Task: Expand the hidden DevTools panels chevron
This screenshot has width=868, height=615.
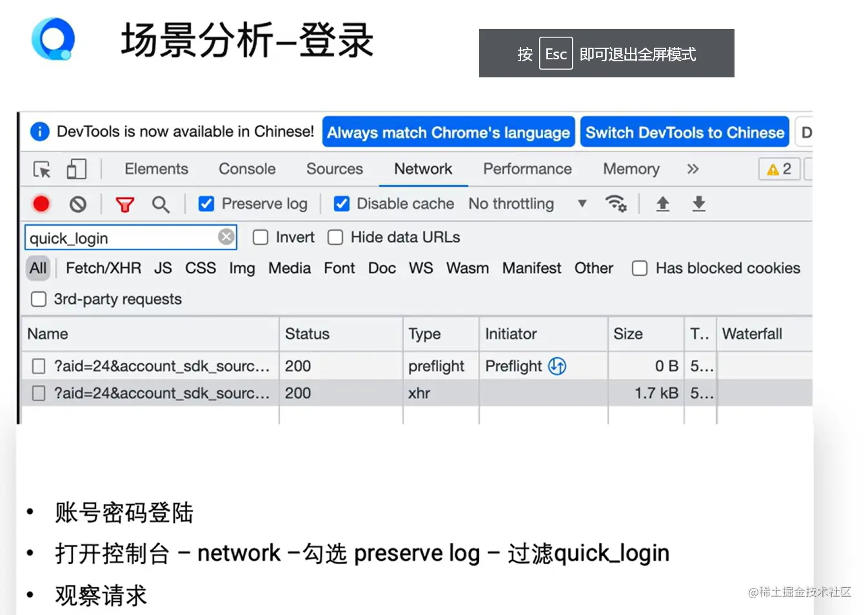Action: click(x=693, y=169)
